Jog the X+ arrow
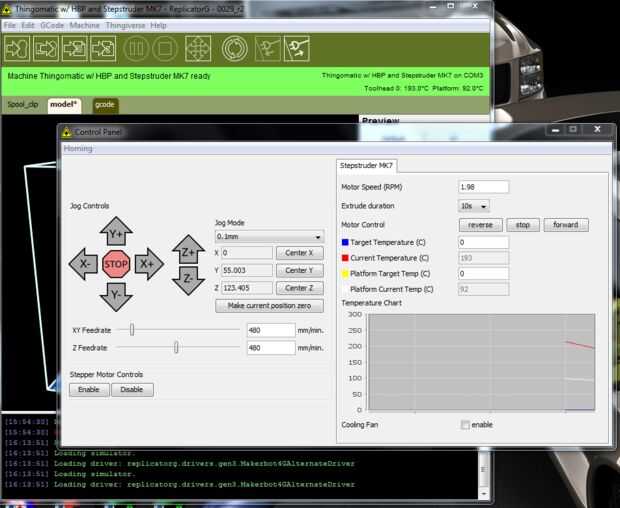The width and height of the screenshot is (620, 508). point(149,264)
